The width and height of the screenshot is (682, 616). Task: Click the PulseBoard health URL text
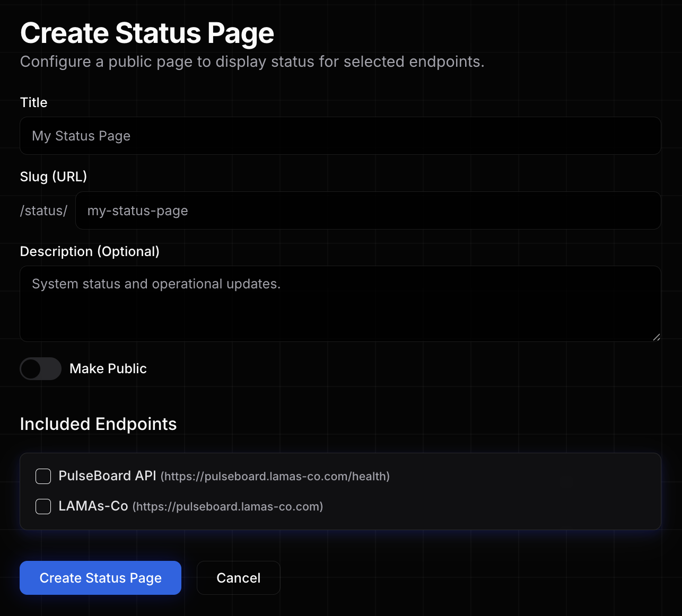coord(275,477)
